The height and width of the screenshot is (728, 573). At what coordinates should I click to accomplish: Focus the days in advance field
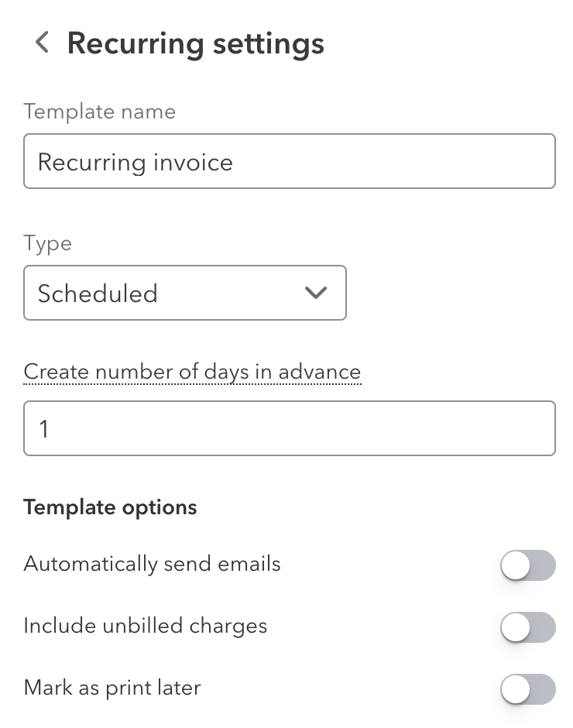tap(290, 428)
